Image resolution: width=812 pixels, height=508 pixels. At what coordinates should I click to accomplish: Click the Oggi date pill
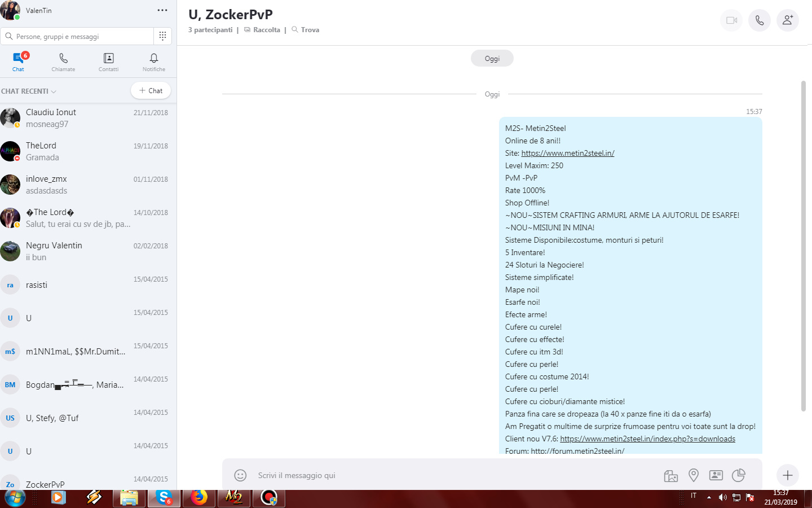[492, 58]
